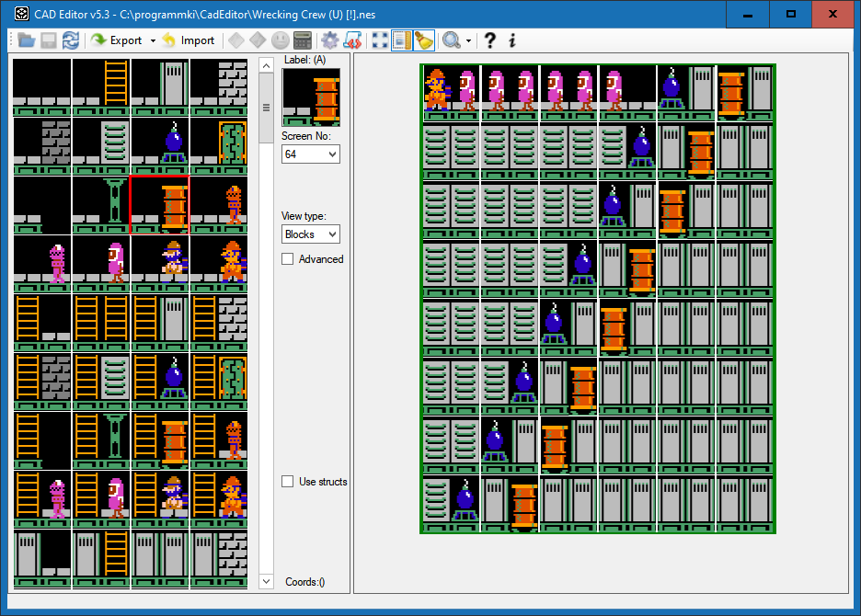The width and height of the screenshot is (861, 616).
Task: Click the script code scroll icon
Action: pos(352,40)
